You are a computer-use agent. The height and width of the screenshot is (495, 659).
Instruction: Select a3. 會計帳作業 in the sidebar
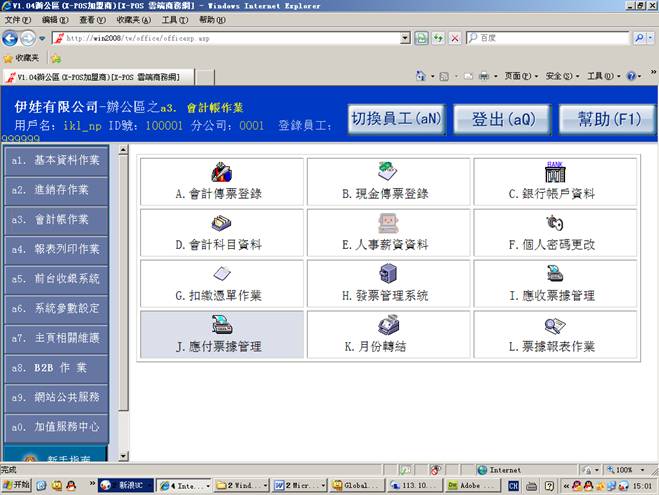[x=56, y=219]
